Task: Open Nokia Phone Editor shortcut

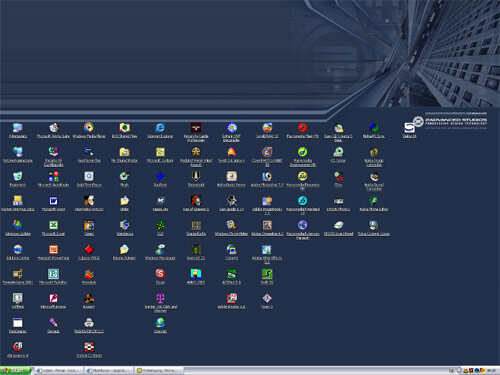Action: click(x=374, y=201)
